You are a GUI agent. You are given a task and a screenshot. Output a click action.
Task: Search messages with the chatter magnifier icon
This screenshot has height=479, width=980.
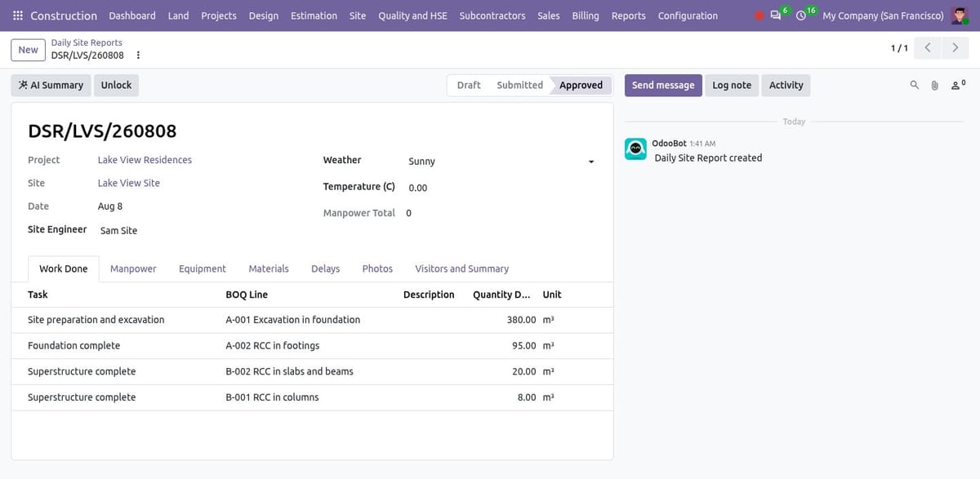coord(914,85)
